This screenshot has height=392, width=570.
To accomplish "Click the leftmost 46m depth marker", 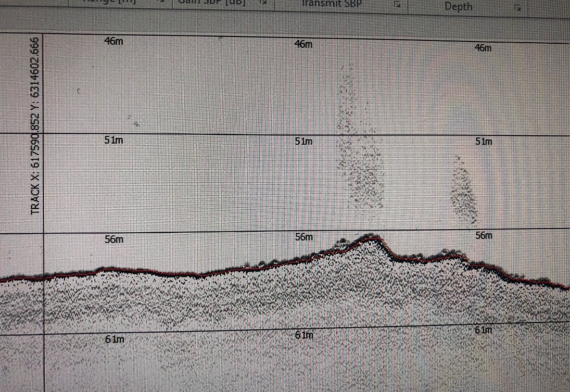I will click(x=113, y=41).
